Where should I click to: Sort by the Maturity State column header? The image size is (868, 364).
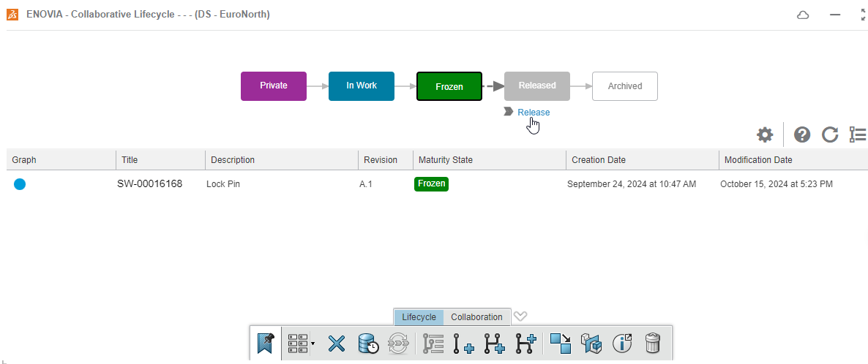(x=445, y=159)
